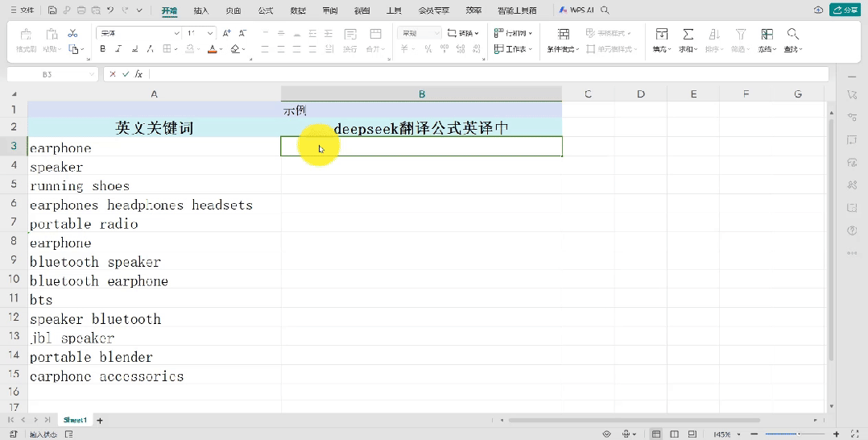
Task: Open the Rows and Columns (行和列) dropdown
Action: (513, 33)
